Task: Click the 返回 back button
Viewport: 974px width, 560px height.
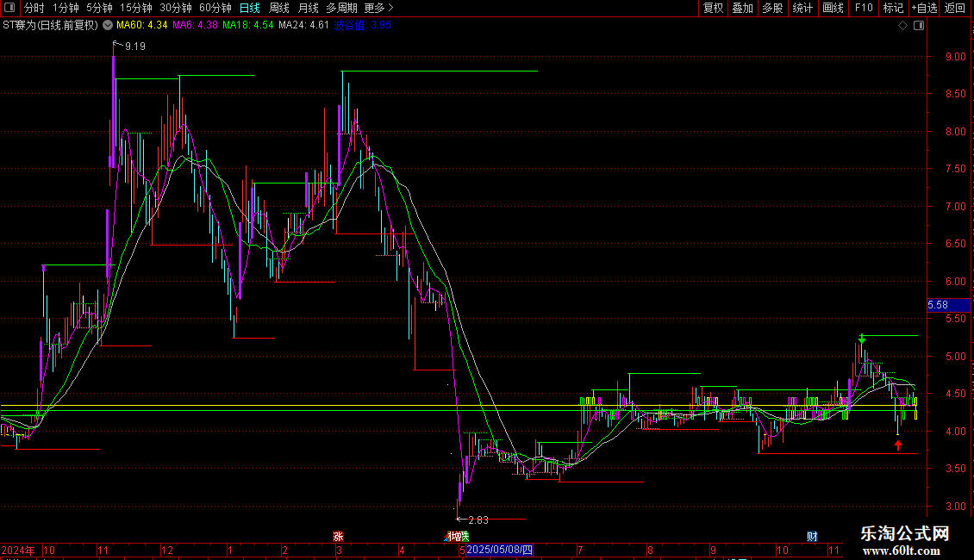Action: (x=955, y=8)
